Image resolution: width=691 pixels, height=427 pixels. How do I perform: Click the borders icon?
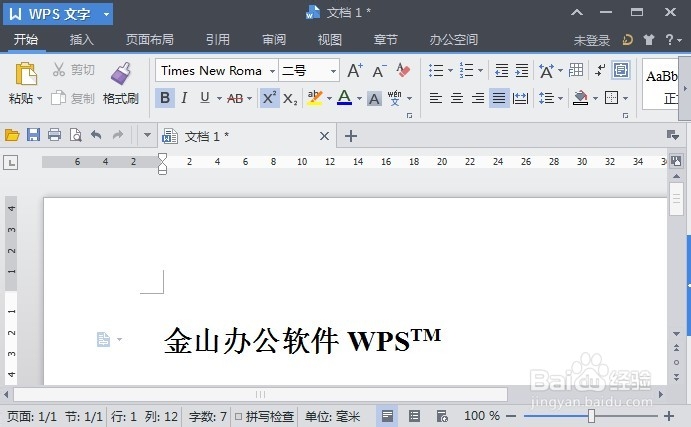[x=611, y=98]
